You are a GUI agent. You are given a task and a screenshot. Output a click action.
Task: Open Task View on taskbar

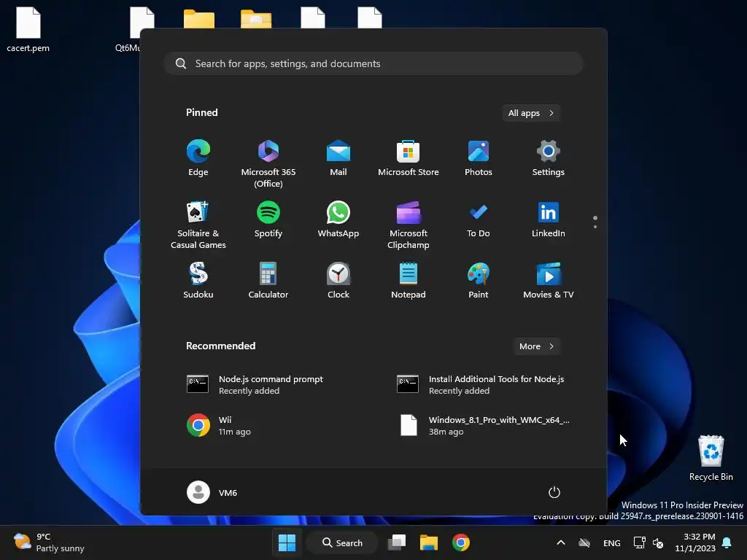pyautogui.click(x=397, y=542)
